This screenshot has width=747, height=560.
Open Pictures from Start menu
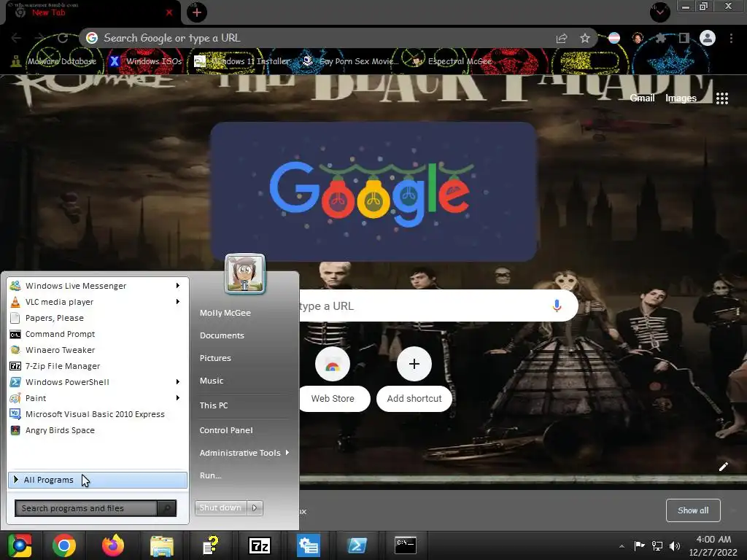(215, 358)
